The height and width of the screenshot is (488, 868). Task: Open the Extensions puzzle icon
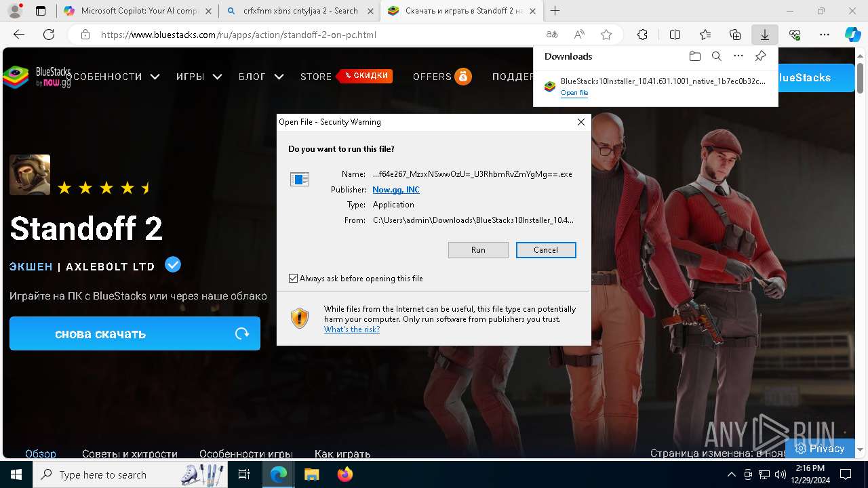(642, 35)
